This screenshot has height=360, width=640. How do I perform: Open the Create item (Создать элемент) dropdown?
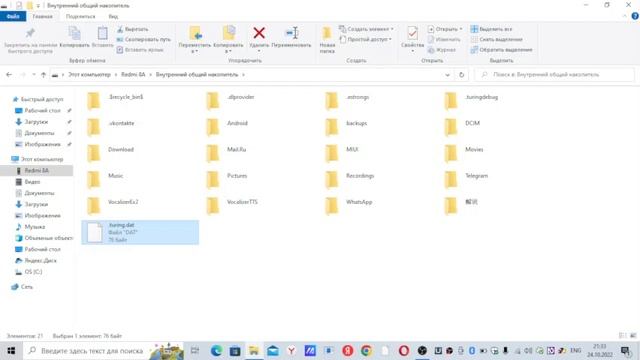366,29
